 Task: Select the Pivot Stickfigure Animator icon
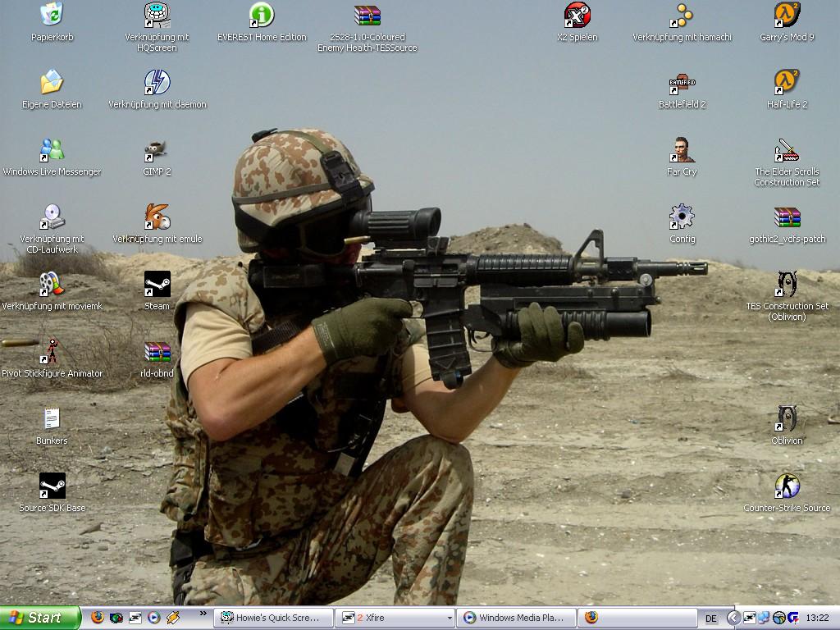[52, 352]
